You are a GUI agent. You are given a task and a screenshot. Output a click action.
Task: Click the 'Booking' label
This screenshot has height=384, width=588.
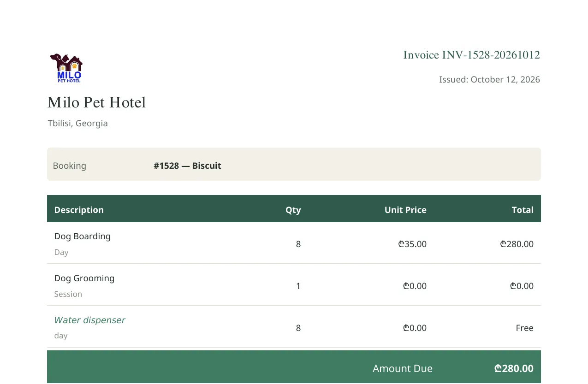[70, 165]
